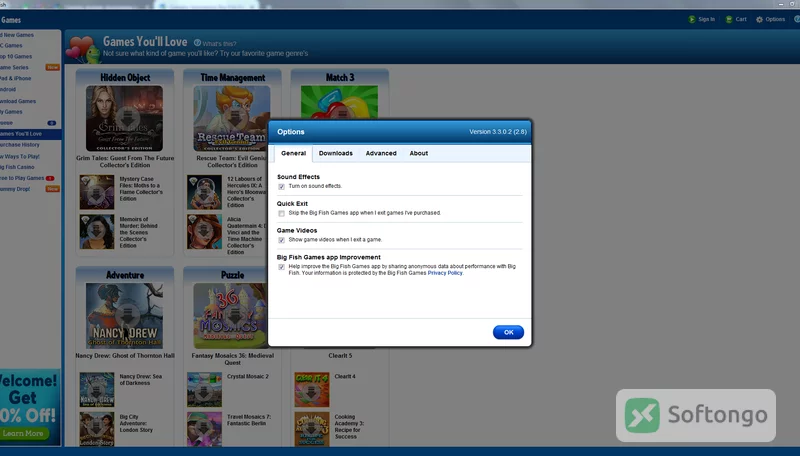
Task: Toggle the app improvement data sharing checkbox
Action: (281, 267)
